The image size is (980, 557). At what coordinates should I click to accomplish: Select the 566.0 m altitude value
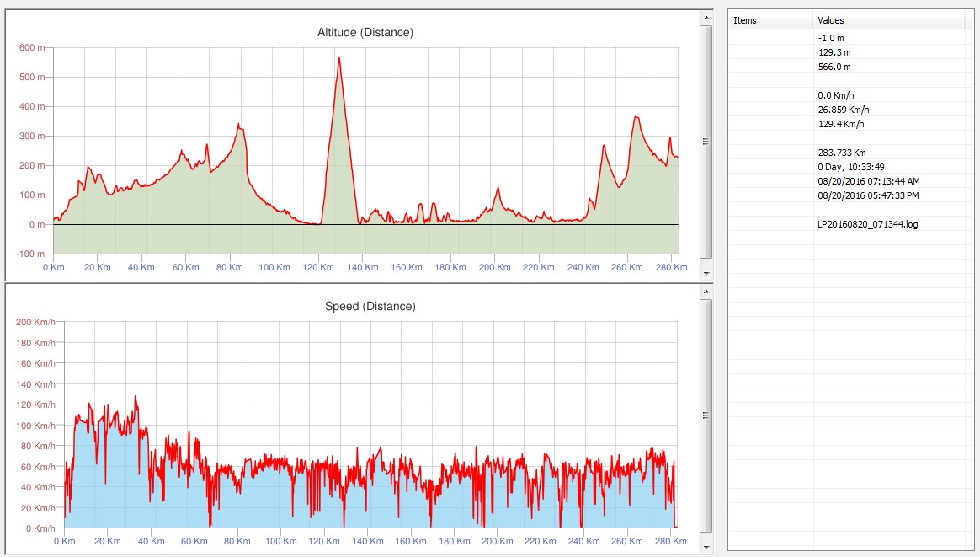point(834,67)
